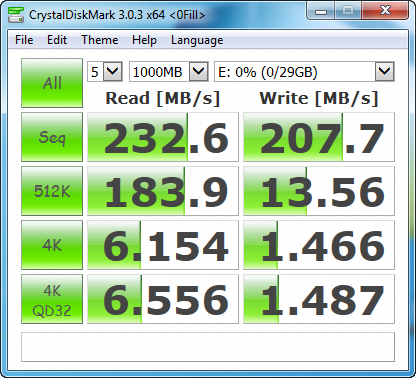This screenshot has width=416, height=378.
Task: Click the empty comment text field
Action: click(208, 347)
